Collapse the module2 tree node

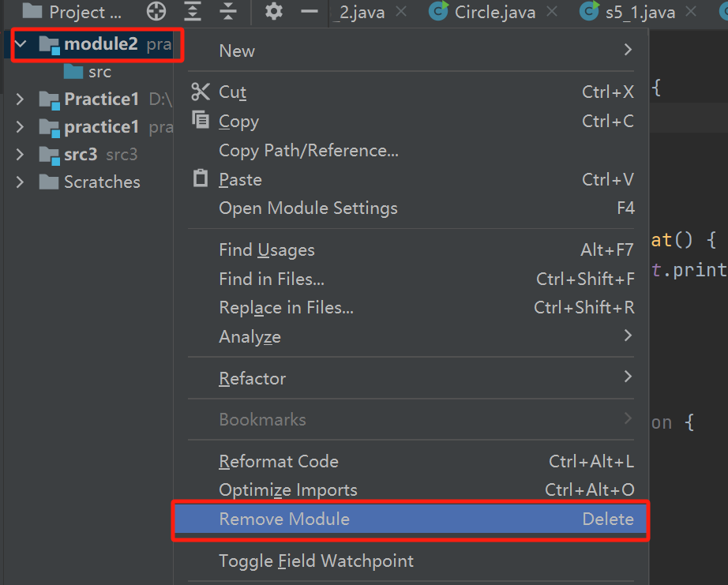pos(19,44)
